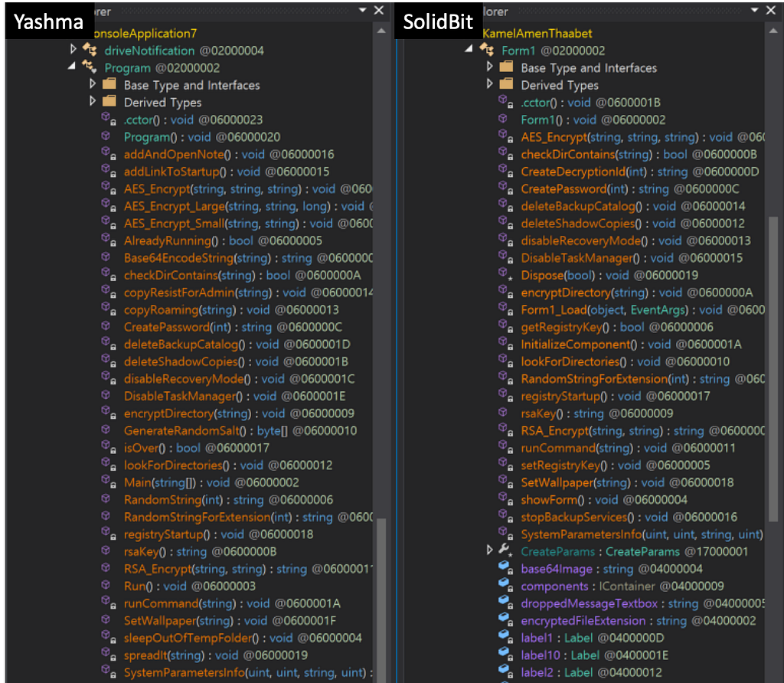784x683 pixels.
Task: Click the folder icon beside SolidBit Base Type
Action: [506, 66]
